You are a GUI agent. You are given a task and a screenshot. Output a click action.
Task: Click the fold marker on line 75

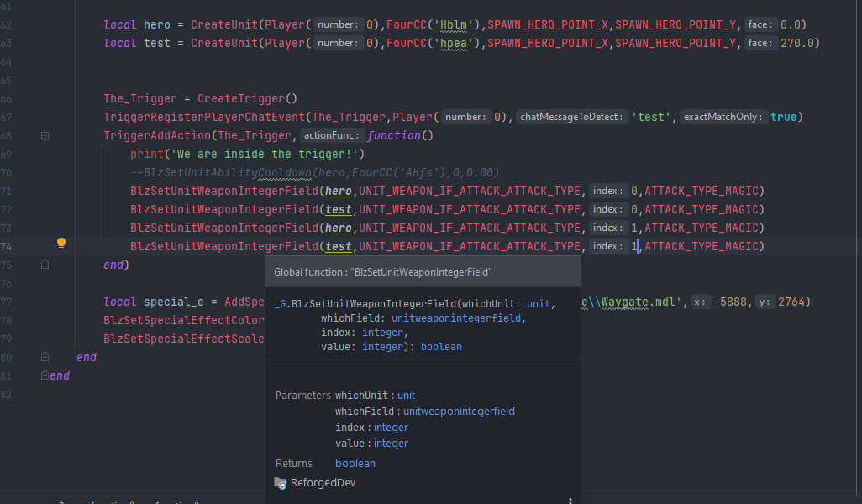45,265
